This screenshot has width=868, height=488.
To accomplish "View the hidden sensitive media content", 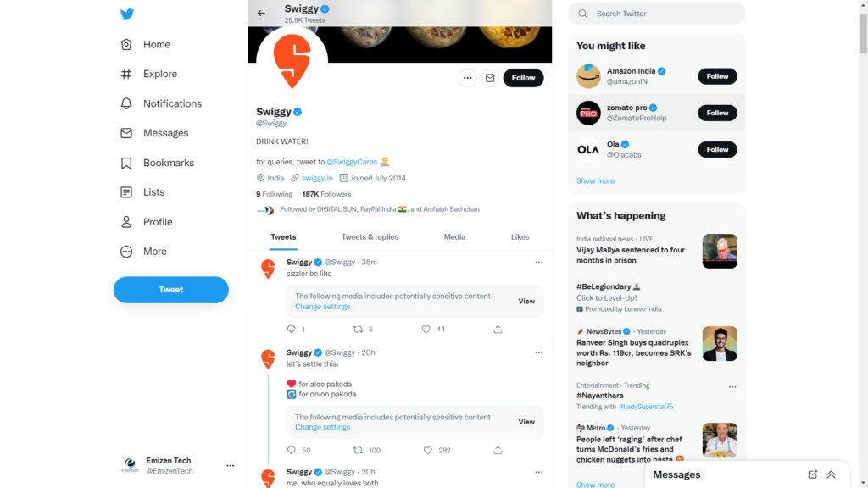I will click(526, 301).
